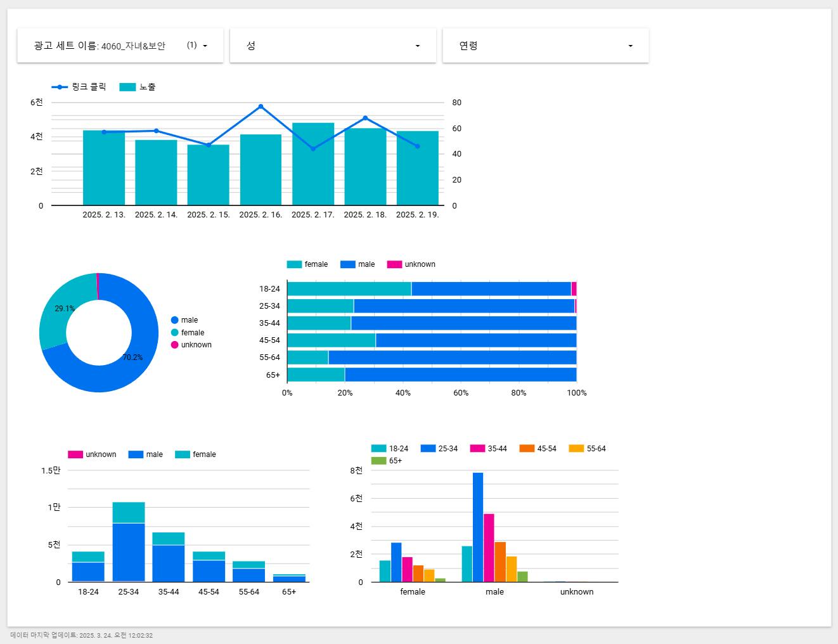Click female legend above the 100% stacked bar chart
Image resolution: width=838 pixels, height=644 pixels.
[307, 264]
